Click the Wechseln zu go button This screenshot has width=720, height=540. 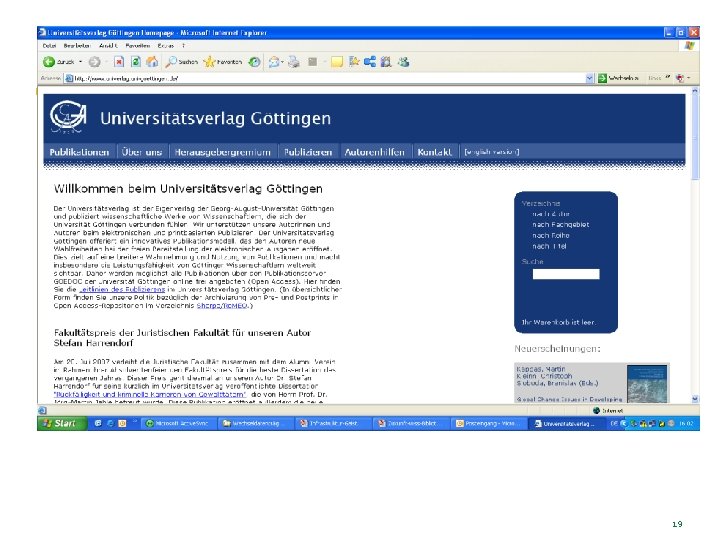pyautogui.click(x=618, y=79)
